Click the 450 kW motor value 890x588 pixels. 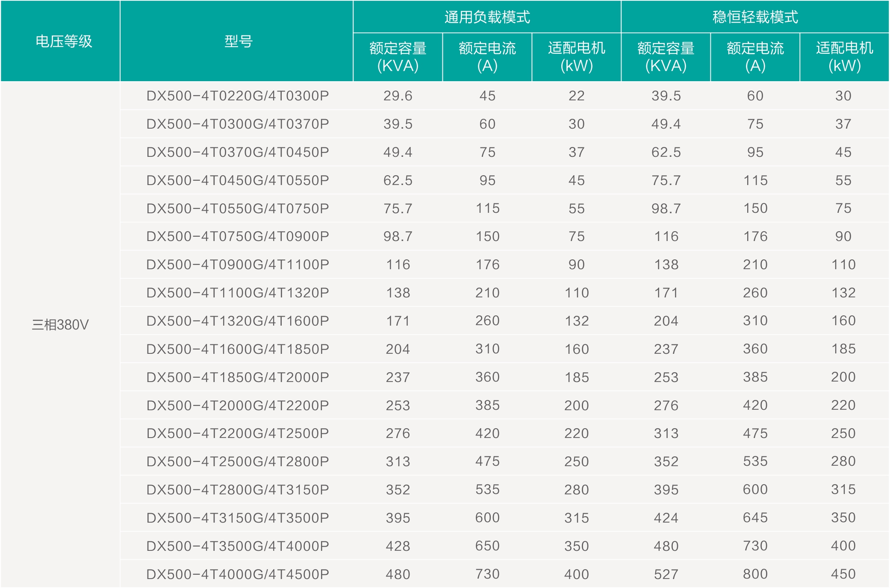[x=843, y=574]
